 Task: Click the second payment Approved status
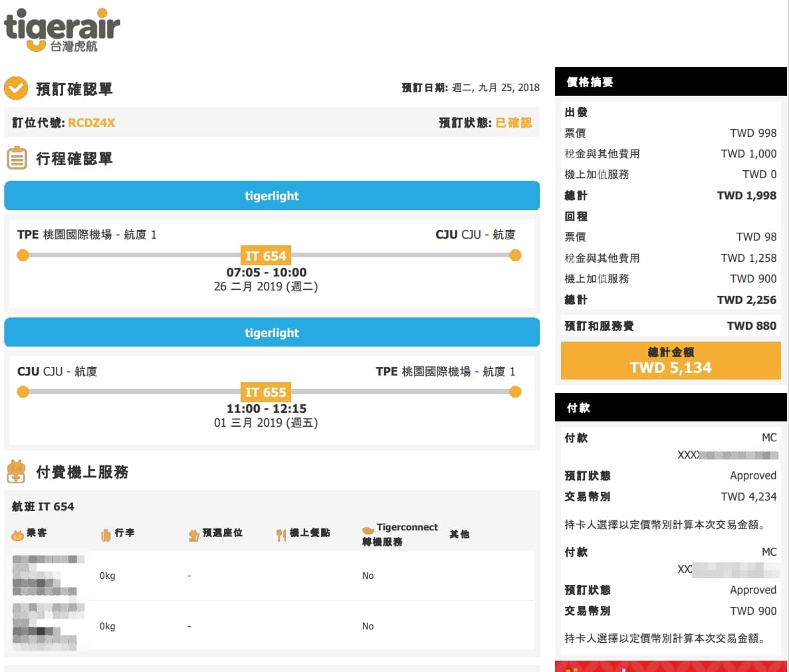click(x=753, y=590)
